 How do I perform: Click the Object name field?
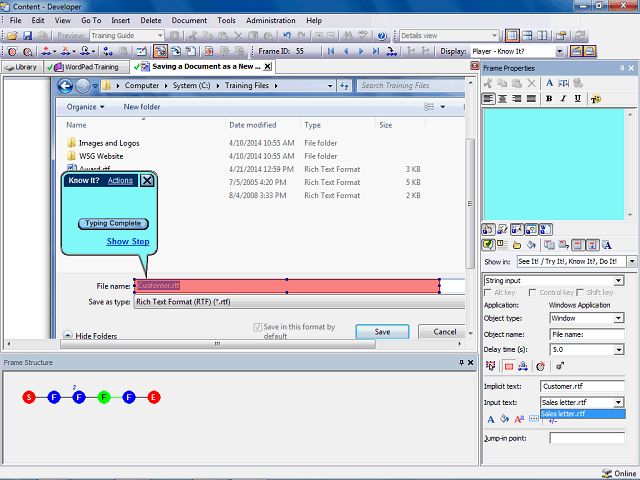(x=587, y=334)
